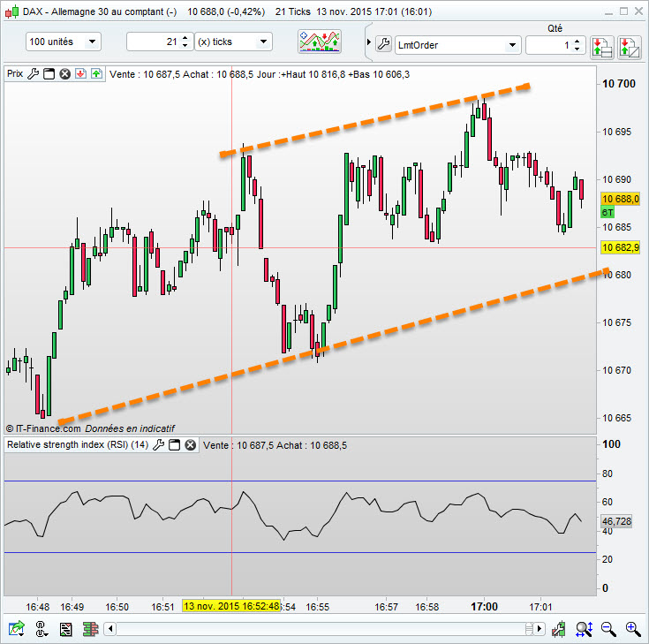Click the RSI value label 46,728
The height and width of the screenshot is (644, 649).
[x=616, y=521]
